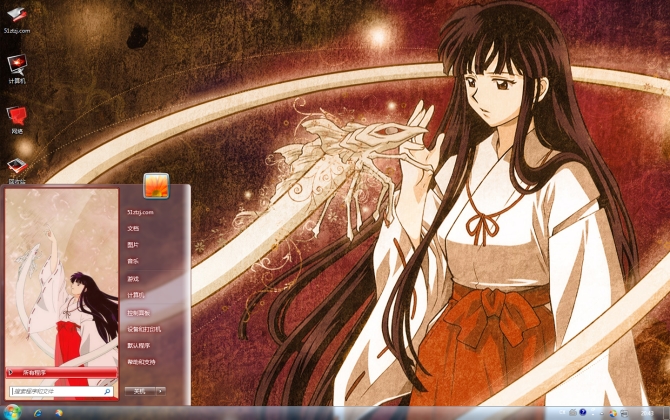Open 图片 from the Start menu
This screenshot has width=670, height=420.
pyautogui.click(x=133, y=245)
